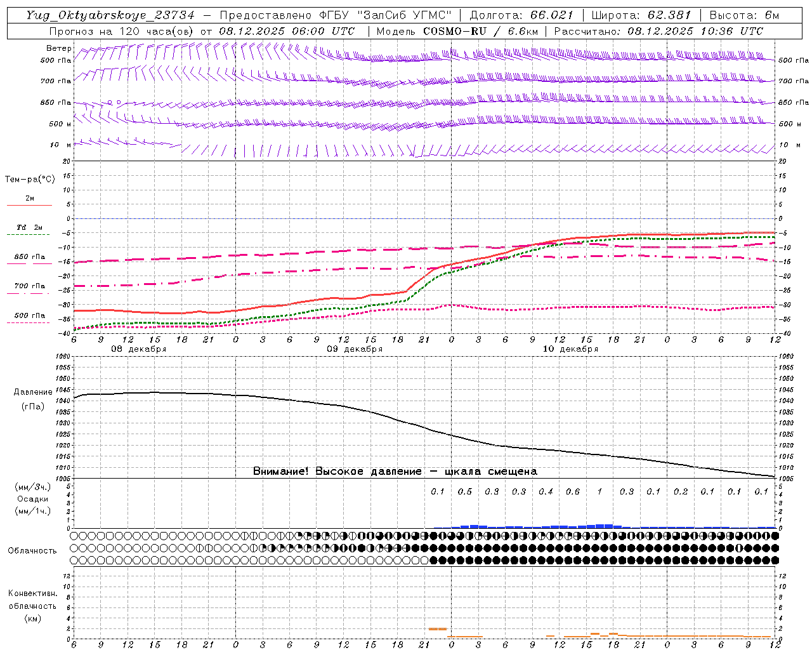Click the latitude value Широта: 62.381
This screenshot has height=650, width=812.
[641, 15]
